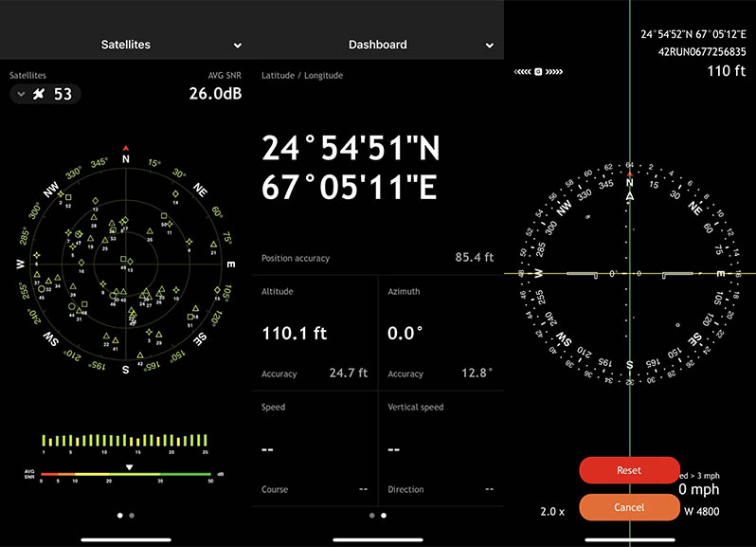Click the Vertical speed label
Viewport: 756px width, 547px height.
click(x=416, y=407)
